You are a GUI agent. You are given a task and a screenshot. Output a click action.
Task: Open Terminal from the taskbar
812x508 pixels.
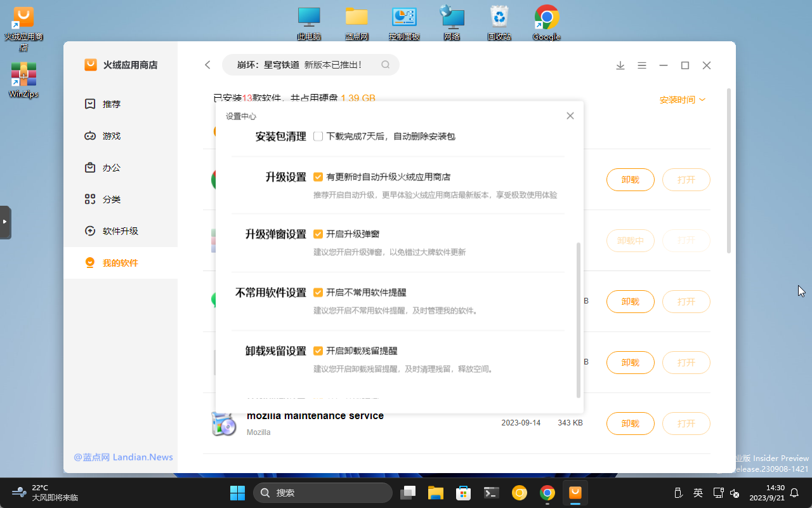click(x=492, y=493)
